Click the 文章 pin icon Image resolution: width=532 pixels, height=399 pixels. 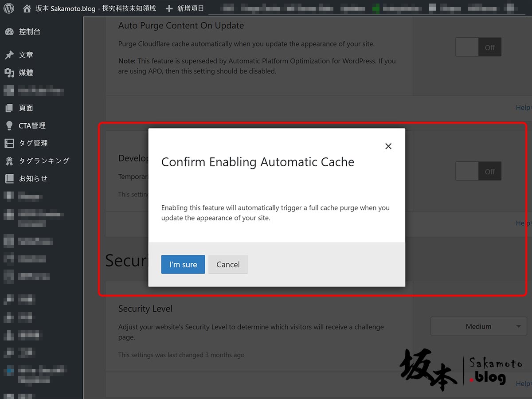pyautogui.click(x=9, y=55)
